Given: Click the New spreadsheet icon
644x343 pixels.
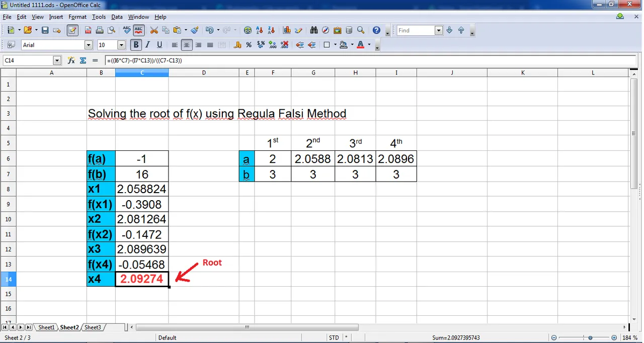Looking at the screenshot, I should [x=10, y=31].
